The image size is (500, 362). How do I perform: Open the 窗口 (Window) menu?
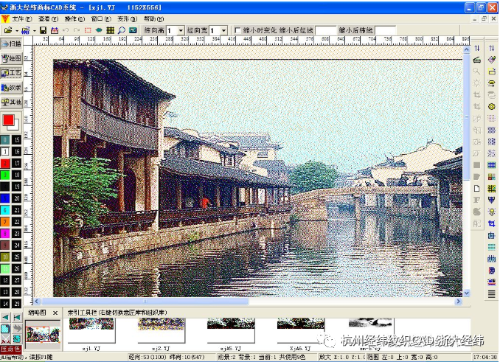point(101,19)
